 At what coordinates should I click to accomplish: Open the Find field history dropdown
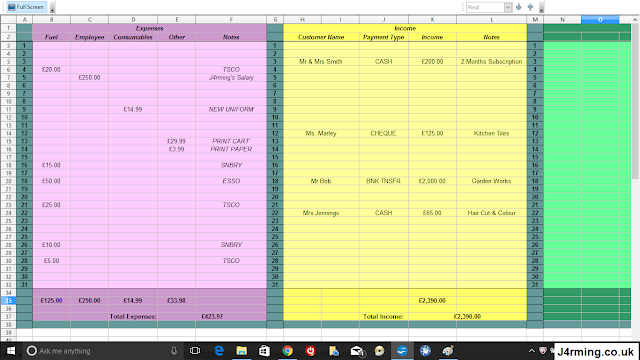pyautogui.click(x=508, y=7)
